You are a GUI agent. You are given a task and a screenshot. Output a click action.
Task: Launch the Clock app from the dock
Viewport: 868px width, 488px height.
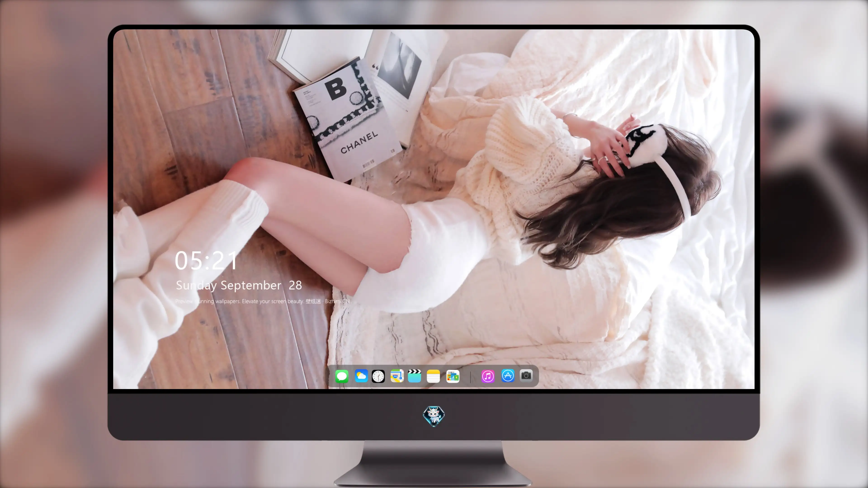(378, 376)
